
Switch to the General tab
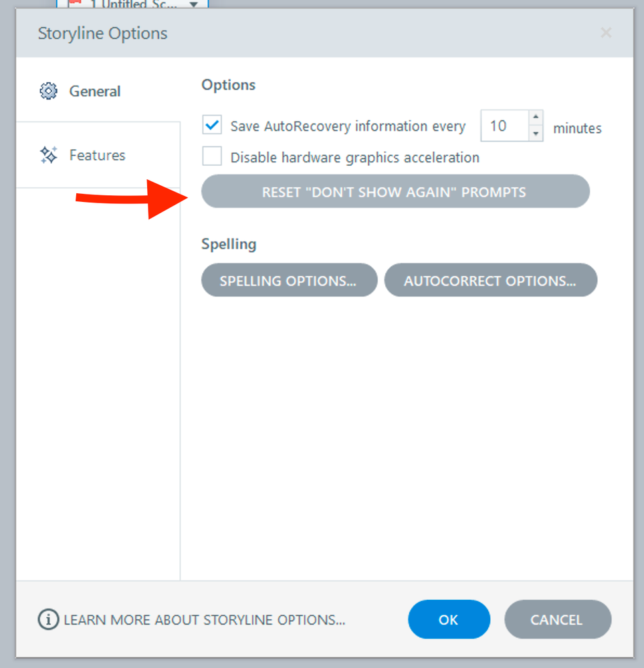pyautogui.click(x=95, y=91)
